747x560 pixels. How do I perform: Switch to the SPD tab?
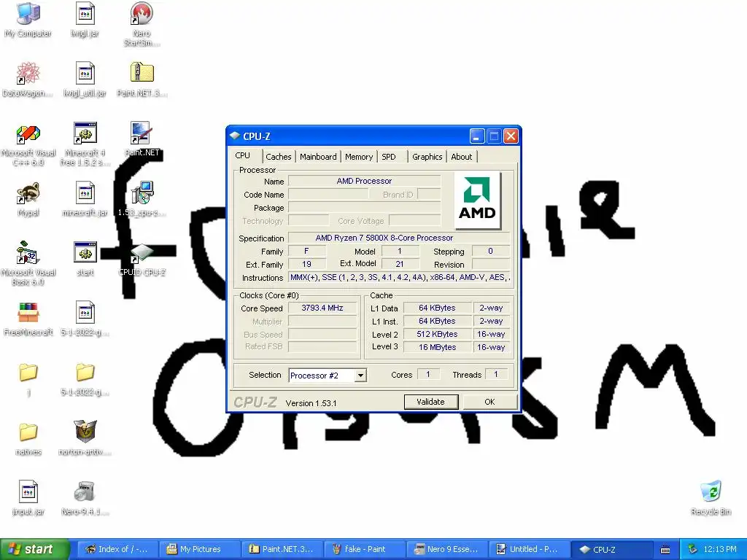coord(389,157)
